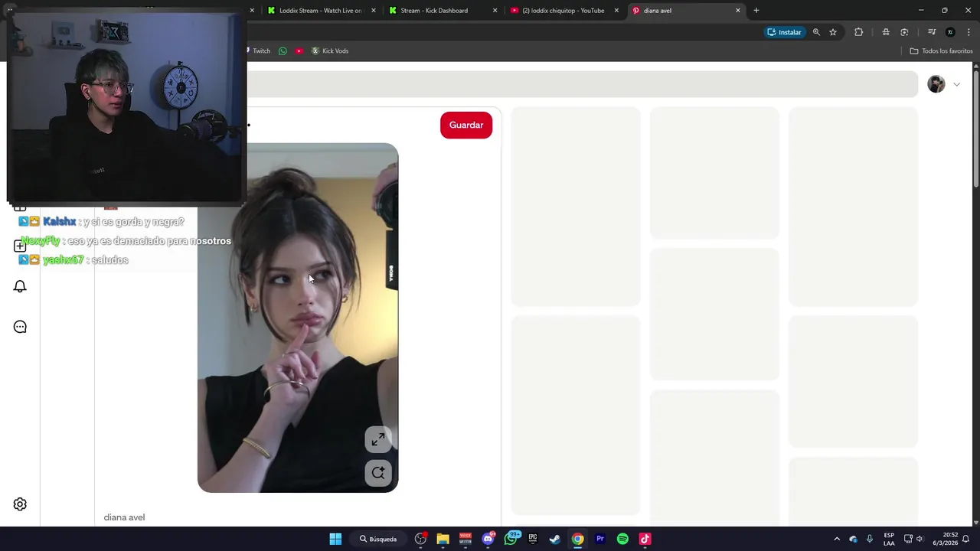The height and width of the screenshot is (551, 980).
Task: Click the zoom magnifier in address bar
Action: (816, 32)
